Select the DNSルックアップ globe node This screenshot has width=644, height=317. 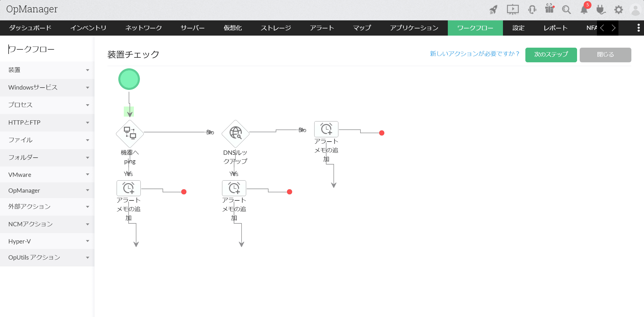236,134
